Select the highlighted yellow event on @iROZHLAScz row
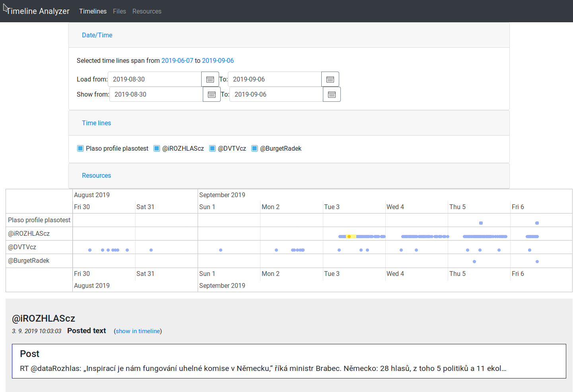 coord(349,237)
